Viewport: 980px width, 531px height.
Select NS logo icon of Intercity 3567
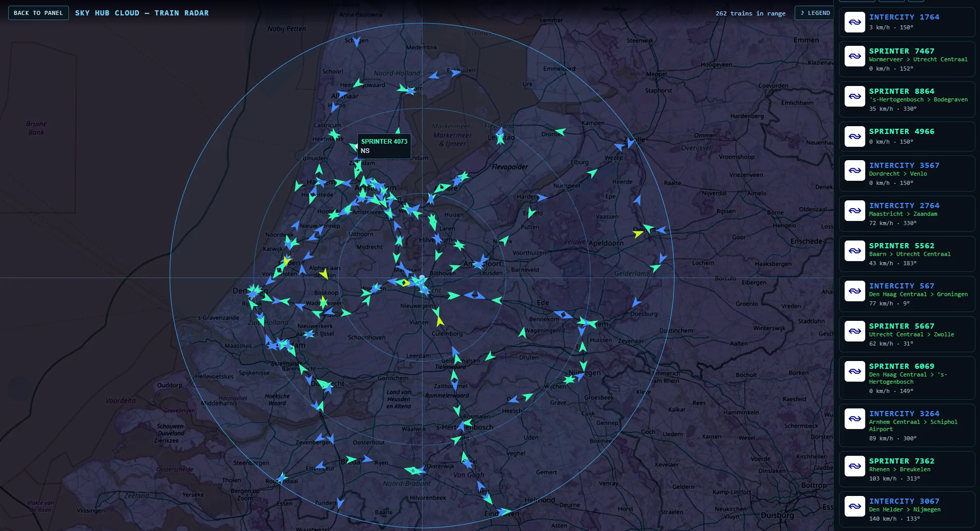tap(855, 170)
